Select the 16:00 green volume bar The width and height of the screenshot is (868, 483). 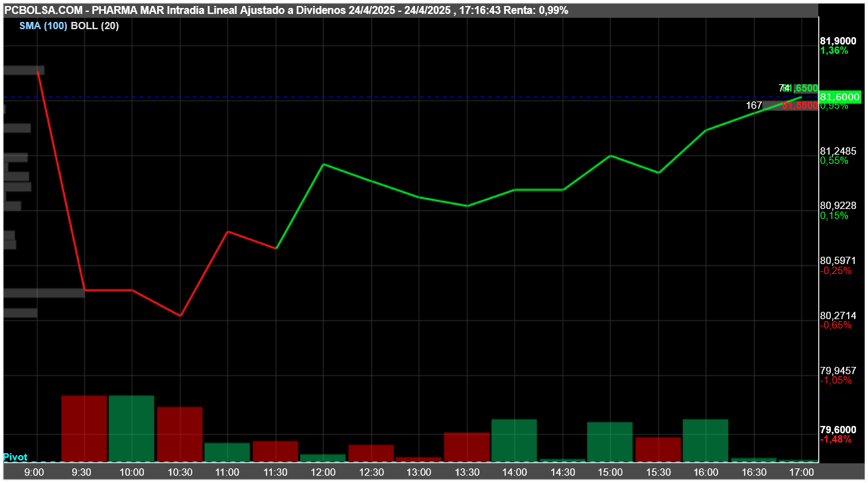(706, 441)
